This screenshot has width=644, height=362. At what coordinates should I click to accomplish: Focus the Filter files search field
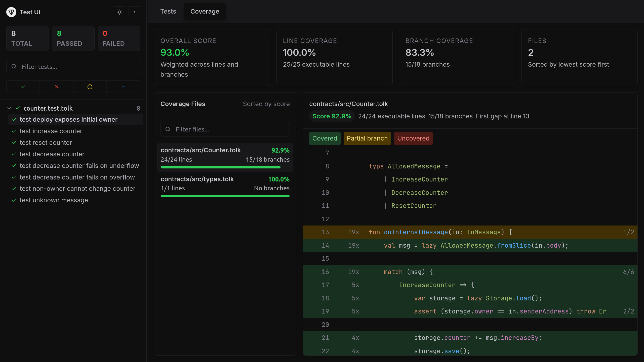pyautogui.click(x=225, y=129)
